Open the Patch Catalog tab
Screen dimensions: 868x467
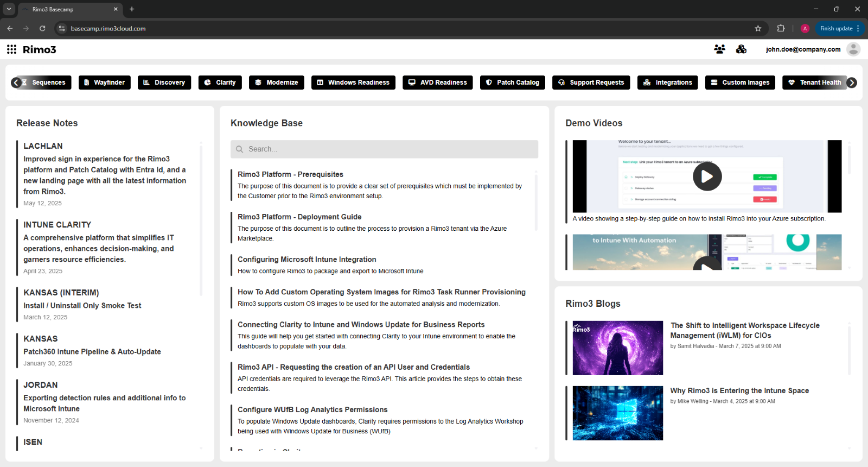[512, 83]
